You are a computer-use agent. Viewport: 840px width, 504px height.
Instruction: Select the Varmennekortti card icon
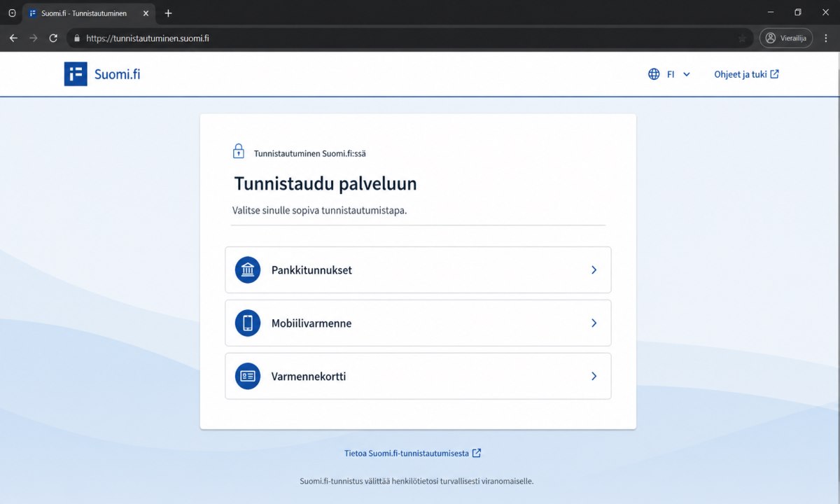point(248,376)
